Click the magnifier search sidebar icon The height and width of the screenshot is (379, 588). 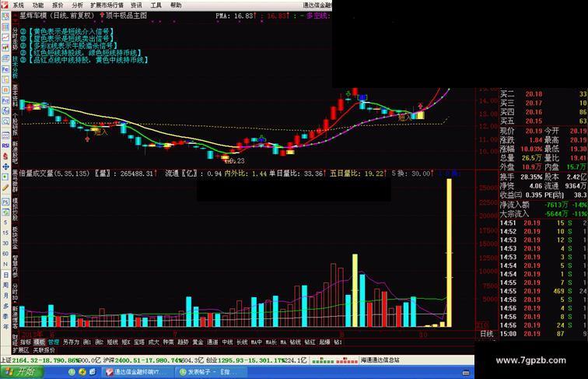[x=5, y=121]
